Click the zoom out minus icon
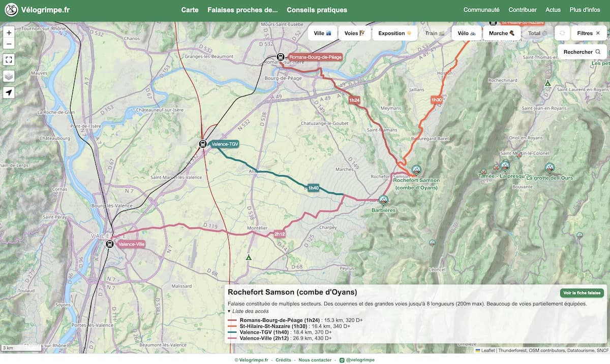The image size is (610, 364). pos(8,44)
